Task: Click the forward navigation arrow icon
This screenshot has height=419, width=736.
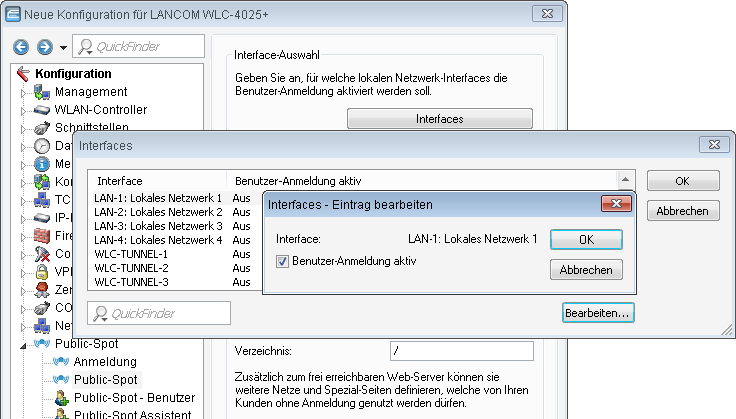Action: coord(44,47)
